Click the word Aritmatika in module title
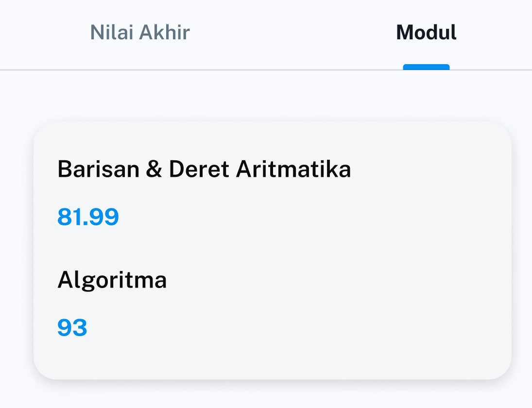Viewport: 532px width, 408px height. [x=293, y=170]
